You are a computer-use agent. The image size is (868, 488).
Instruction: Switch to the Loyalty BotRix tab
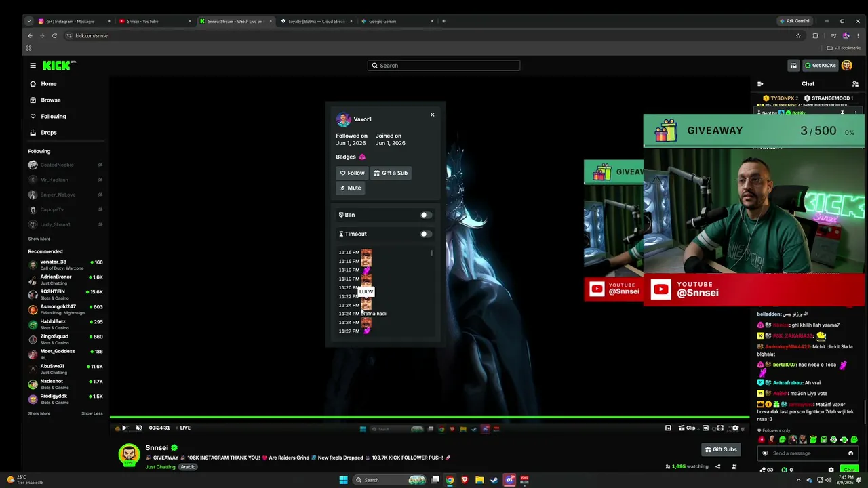pos(316,21)
